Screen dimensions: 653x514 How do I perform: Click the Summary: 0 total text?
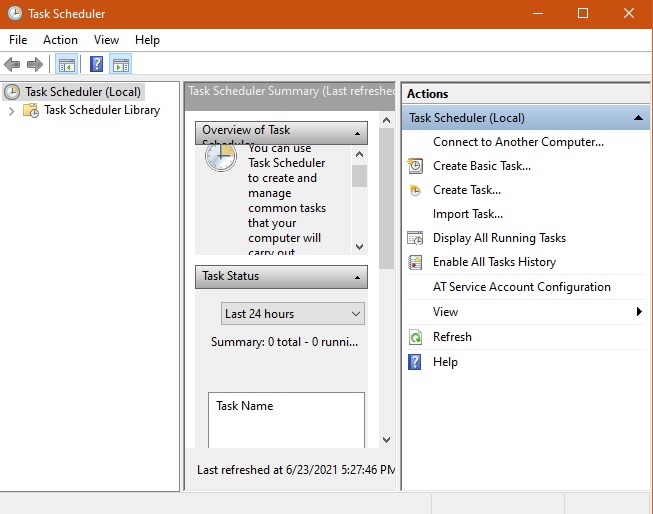tap(284, 342)
